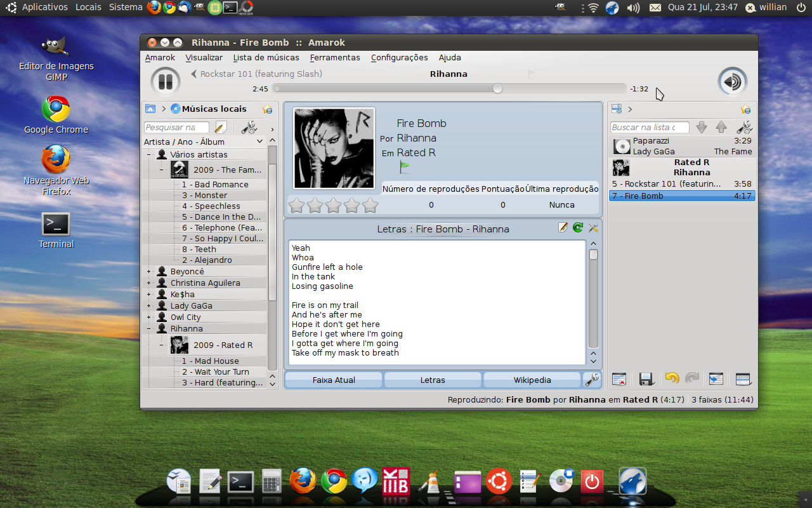Collapse the Rihanna artist tree
812x508 pixels.
pos(148,328)
